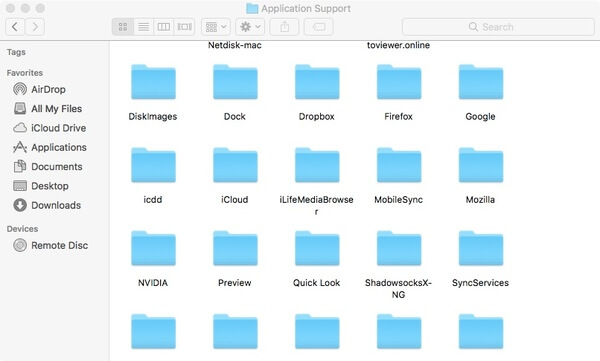This screenshot has height=361, width=600.
Task: Open Applications from the sidebar
Action: tap(49, 147)
